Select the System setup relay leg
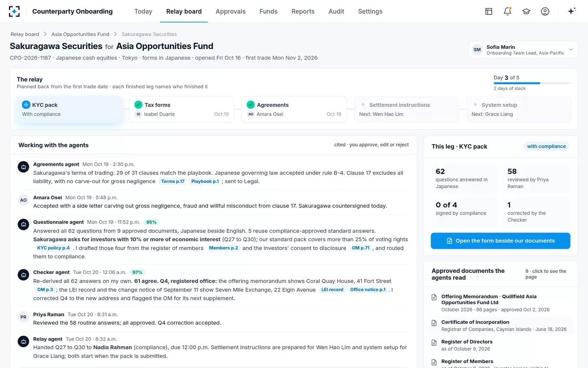This screenshot has height=368, width=588. tap(519, 109)
